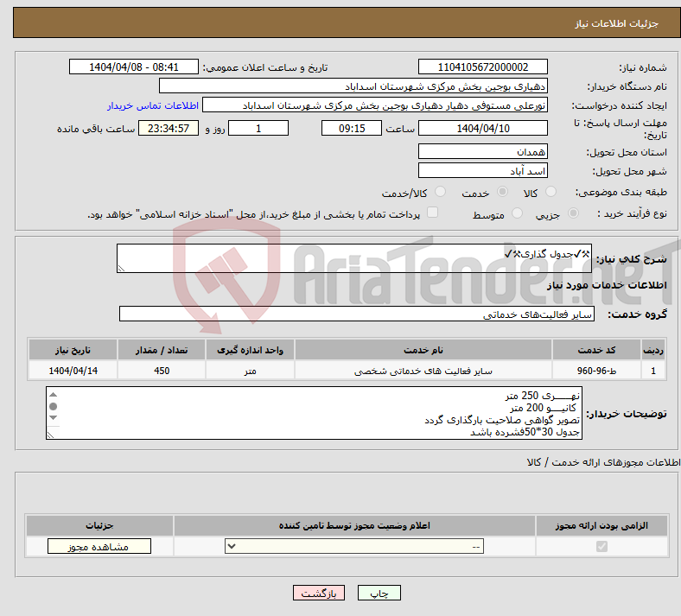
Task: Click the city field اسد آباد
Action: point(482,170)
